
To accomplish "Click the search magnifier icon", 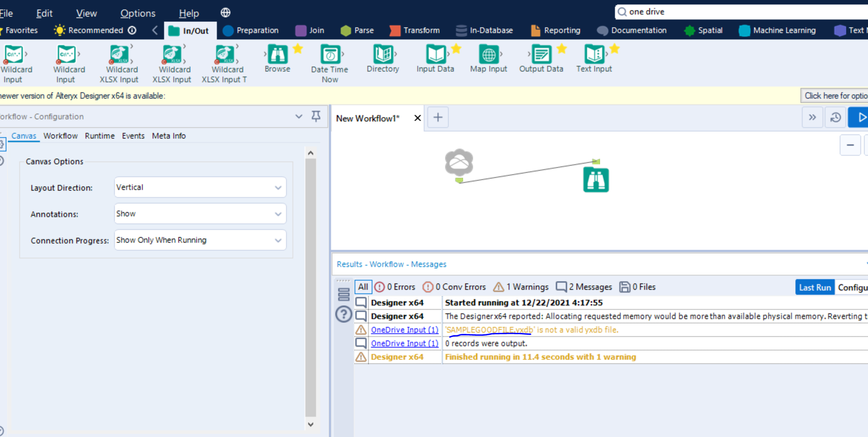I will [622, 12].
